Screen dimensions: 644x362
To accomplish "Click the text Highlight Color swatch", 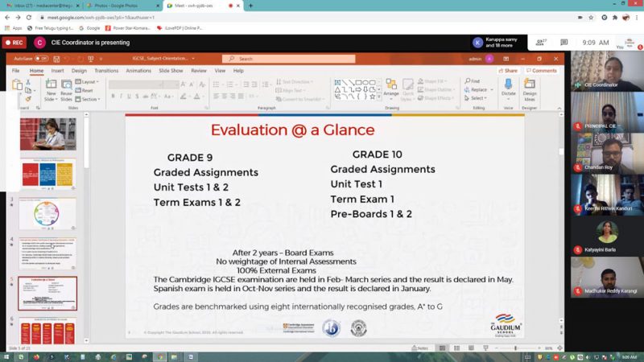I will coord(183,97).
